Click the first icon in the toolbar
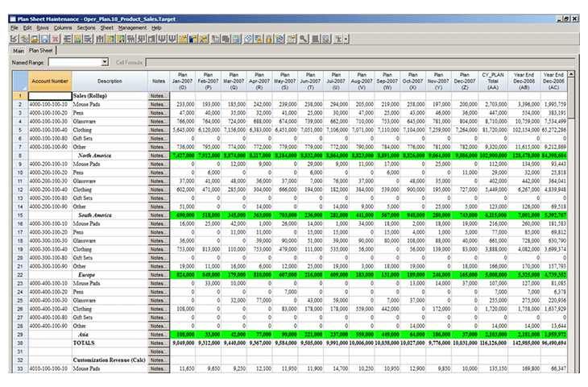The width and height of the screenshot is (588, 387). (14, 38)
